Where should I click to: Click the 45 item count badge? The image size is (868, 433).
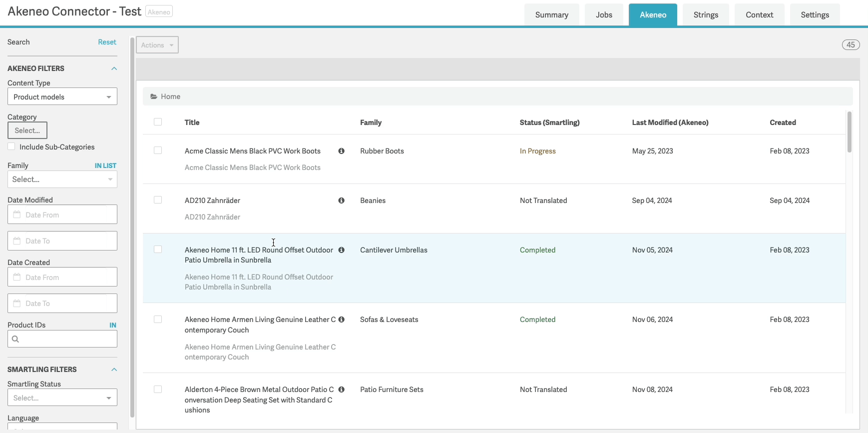pyautogui.click(x=851, y=45)
